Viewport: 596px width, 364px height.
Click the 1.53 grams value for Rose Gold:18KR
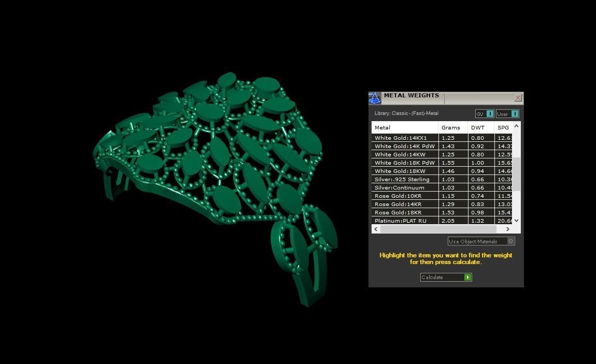click(448, 213)
